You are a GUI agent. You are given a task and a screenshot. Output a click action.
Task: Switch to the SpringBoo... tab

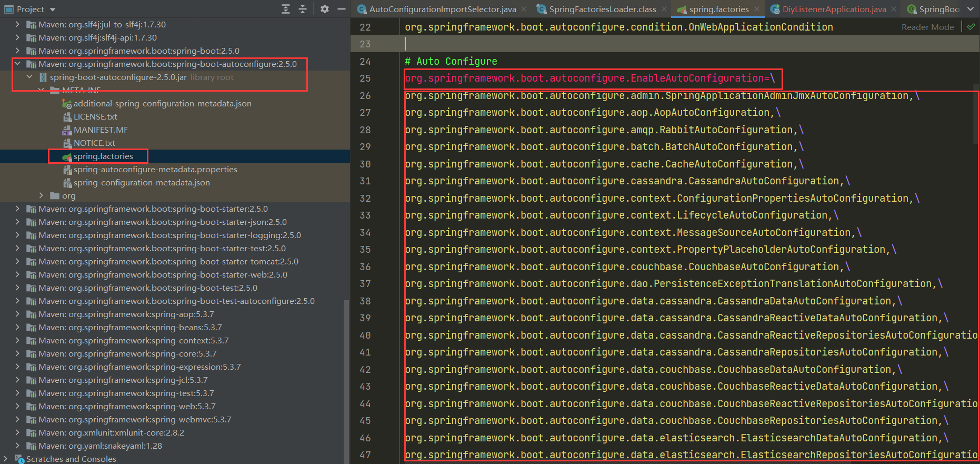[934, 9]
